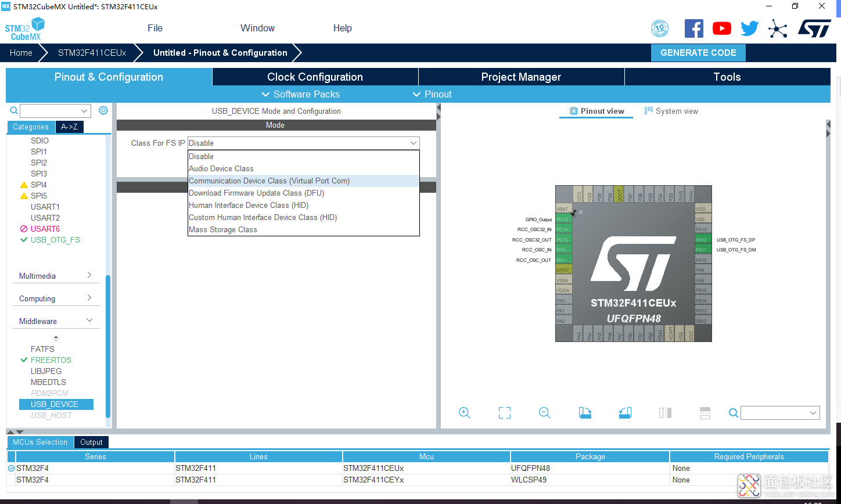Switch to Clock Configuration tab
This screenshot has width=841, height=504.
pos(315,77)
